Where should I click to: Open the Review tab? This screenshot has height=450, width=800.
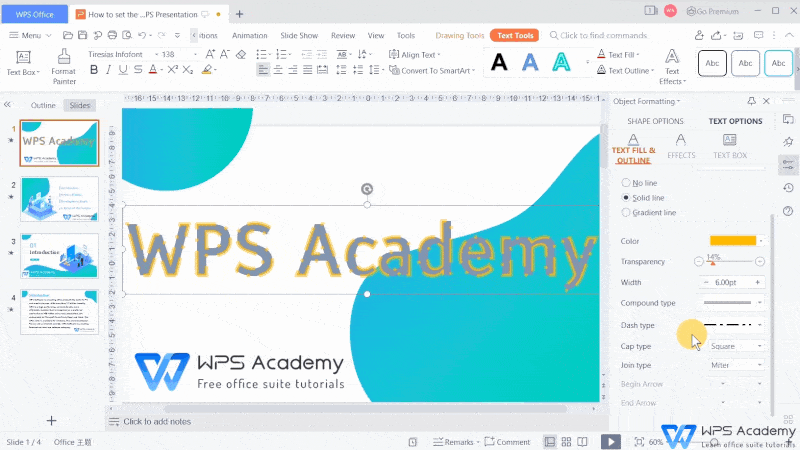coord(343,35)
